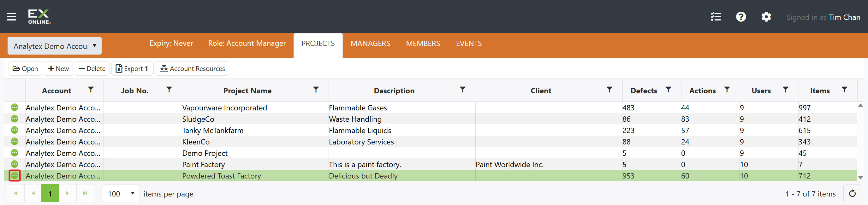Image resolution: width=868 pixels, height=205 pixels.
Task: Click status icon for KleenCo row
Action: point(15,141)
